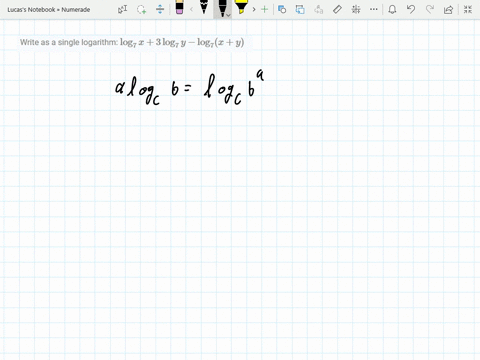
Task: Click the ink to text icon
Action: pos(319,9)
